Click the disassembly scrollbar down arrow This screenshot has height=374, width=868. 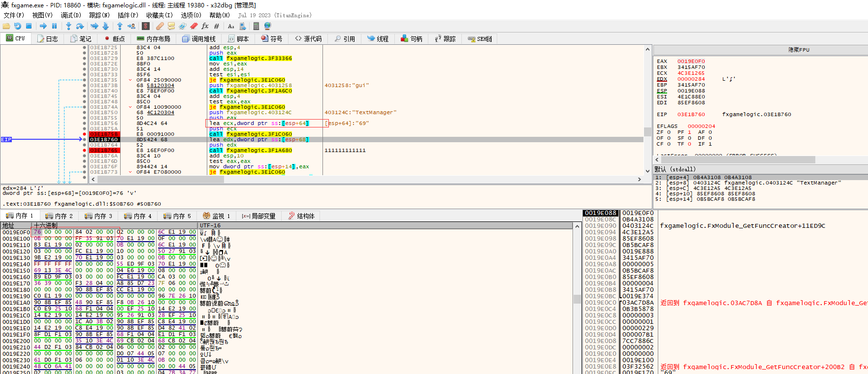click(647, 171)
